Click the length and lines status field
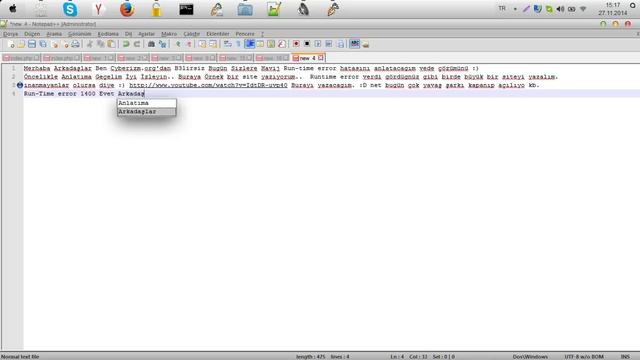Viewport: 640px width, 360px height. pyautogui.click(x=322, y=357)
